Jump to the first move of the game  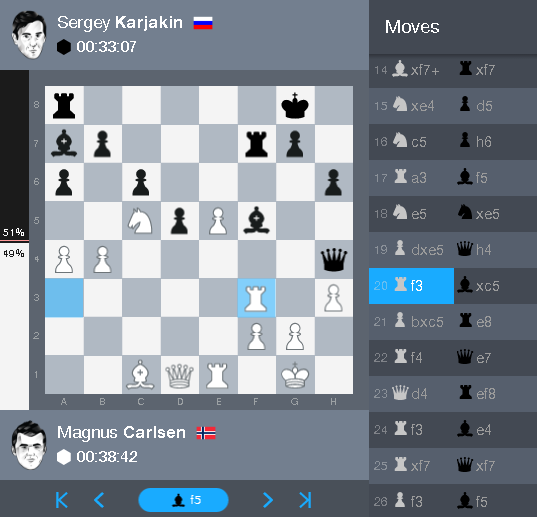(x=62, y=500)
